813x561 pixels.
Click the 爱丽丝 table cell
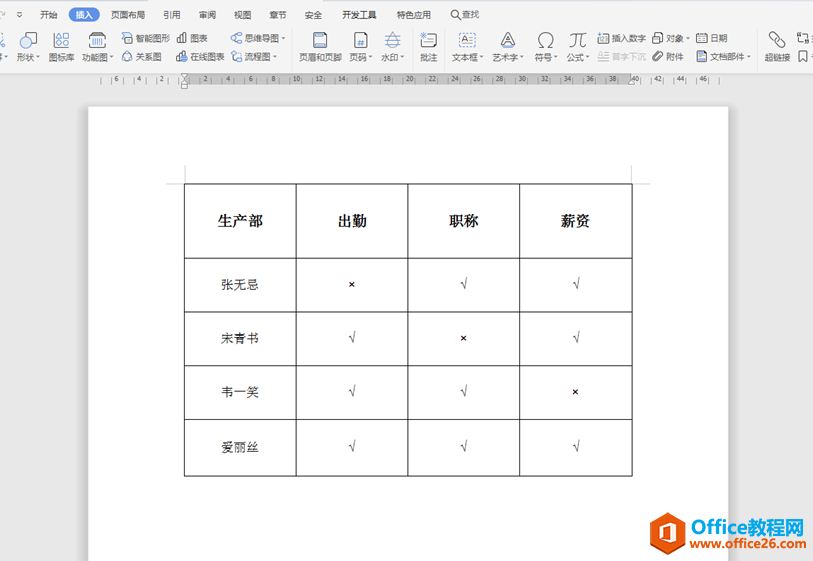[240, 447]
